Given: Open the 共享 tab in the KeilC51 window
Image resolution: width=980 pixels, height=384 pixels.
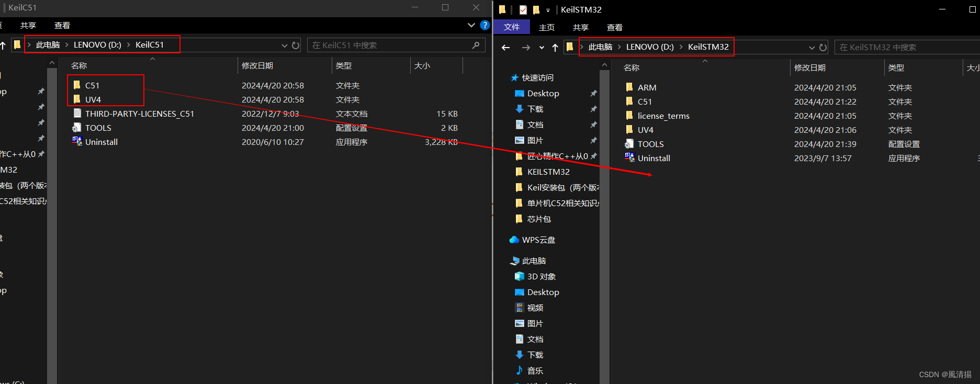Looking at the screenshot, I should 28,25.
